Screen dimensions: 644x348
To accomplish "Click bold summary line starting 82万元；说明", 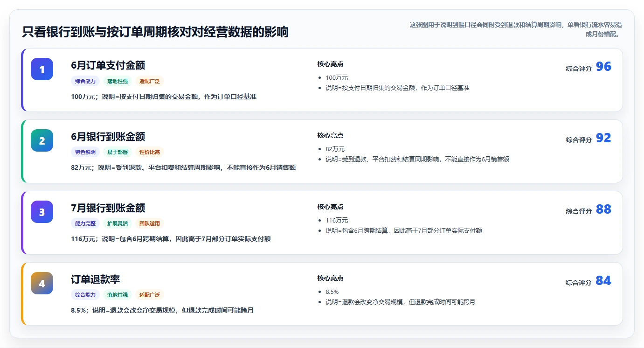I will pyautogui.click(x=183, y=168).
